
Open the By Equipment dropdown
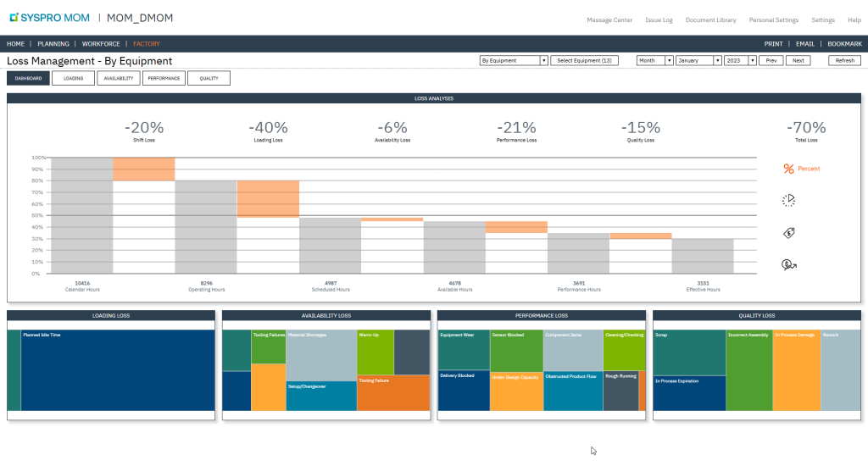pyautogui.click(x=514, y=60)
